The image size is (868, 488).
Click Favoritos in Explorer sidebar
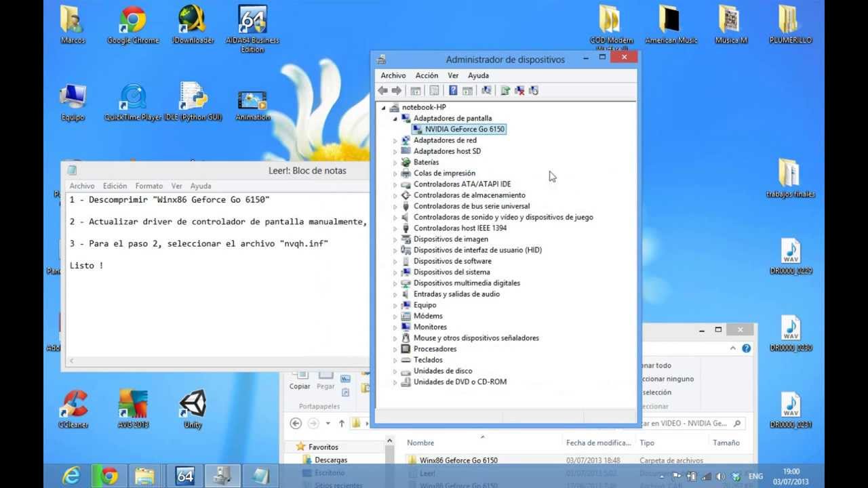click(x=323, y=447)
